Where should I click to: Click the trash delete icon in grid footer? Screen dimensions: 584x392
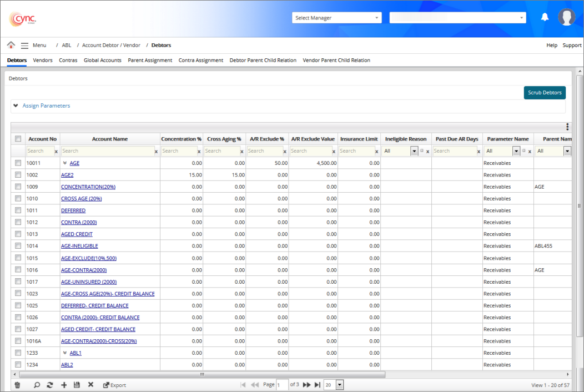click(x=17, y=385)
